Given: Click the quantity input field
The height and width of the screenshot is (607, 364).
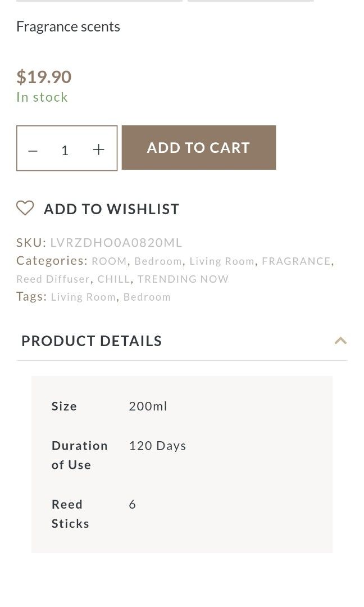Looking at the screenshot, I should (x=65, y=150).
